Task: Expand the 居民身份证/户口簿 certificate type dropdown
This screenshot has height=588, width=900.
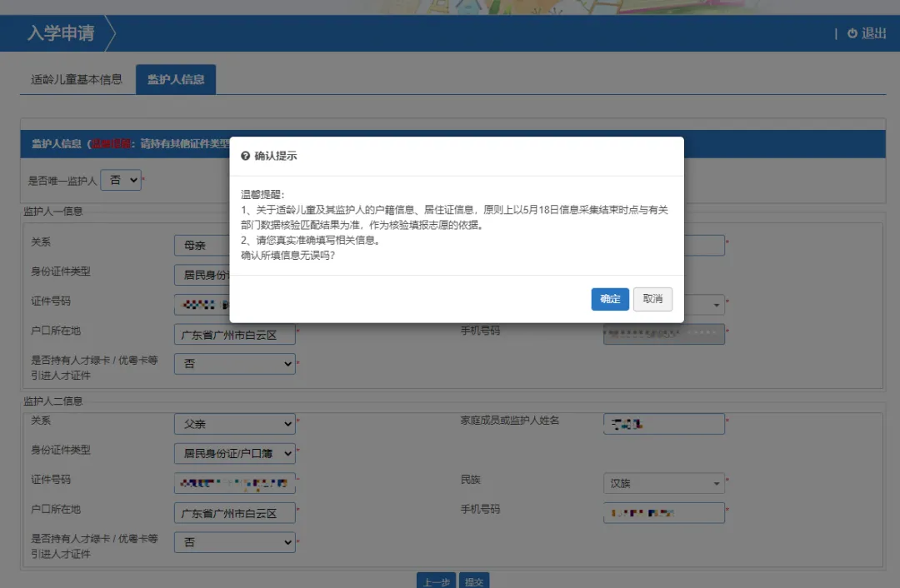Action: 234,454
